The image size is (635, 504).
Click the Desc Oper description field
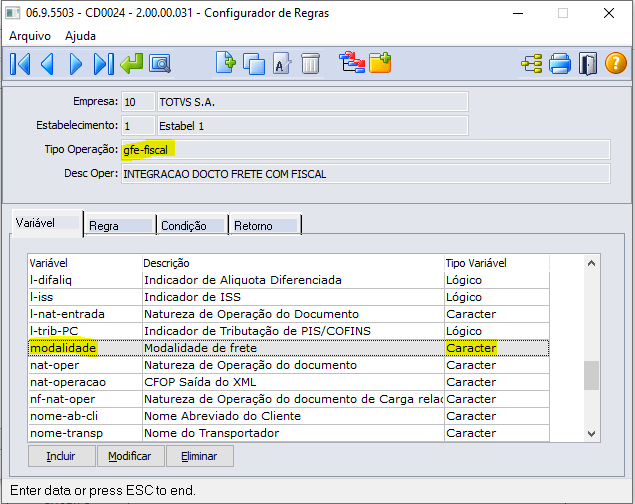[x=365, y=174]
